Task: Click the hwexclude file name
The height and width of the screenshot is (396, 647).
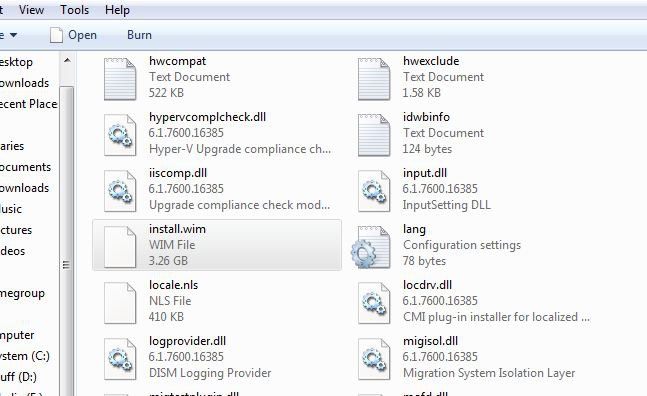Action: click(431, 61)
